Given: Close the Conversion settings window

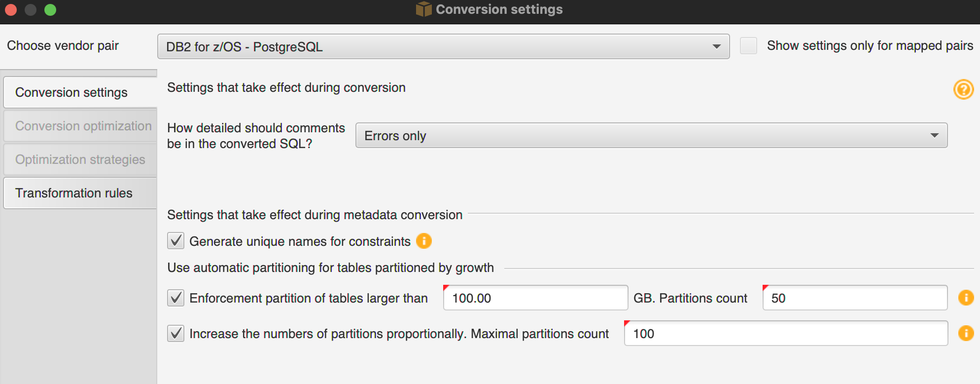Looking at the screenshot, I should tap(11, 10).
